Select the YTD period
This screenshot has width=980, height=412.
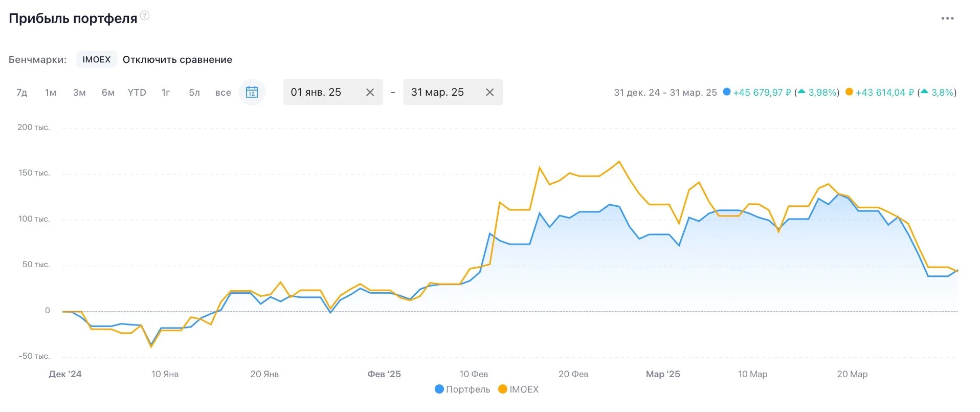(x=137, y=93)
